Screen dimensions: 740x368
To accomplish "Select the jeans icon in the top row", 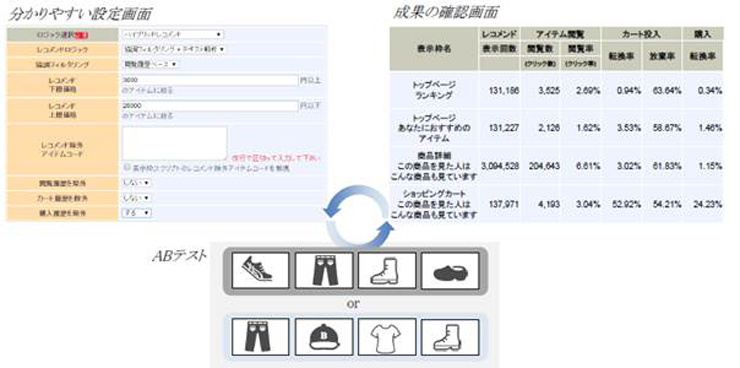I will pyautogui.click(x=324, y=270).
